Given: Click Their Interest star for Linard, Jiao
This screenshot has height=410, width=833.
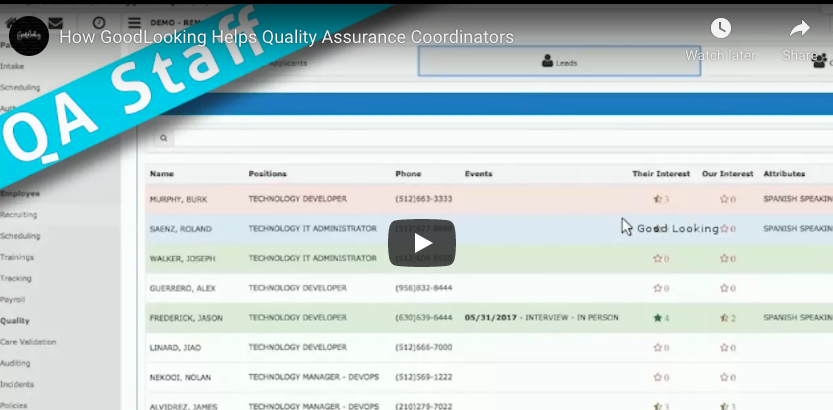Looking at the screenshot, I should (x=657, y=348).
